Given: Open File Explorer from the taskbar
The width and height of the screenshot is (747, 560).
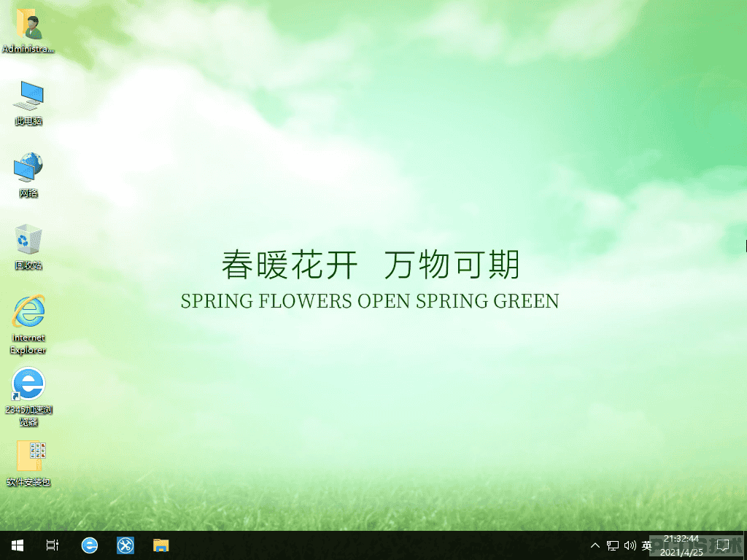Looking at the screenshot, I should click(x=161, y=545).
